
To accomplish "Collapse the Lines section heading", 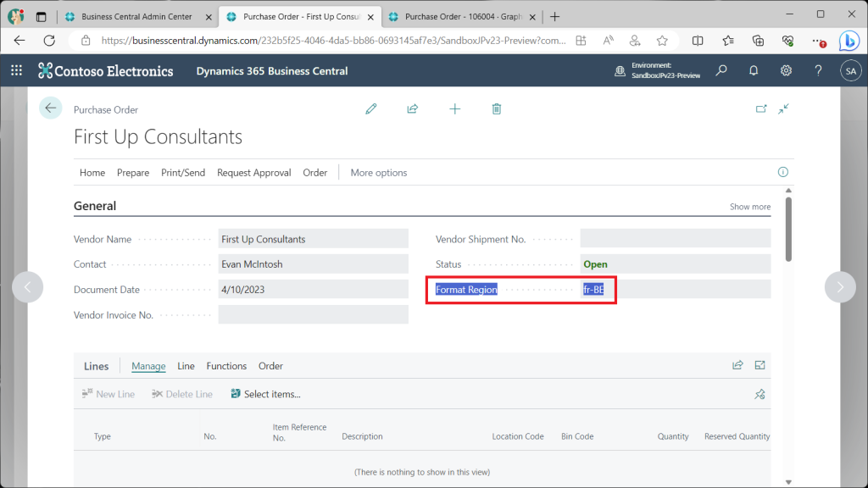I will (x=97, y=366).
